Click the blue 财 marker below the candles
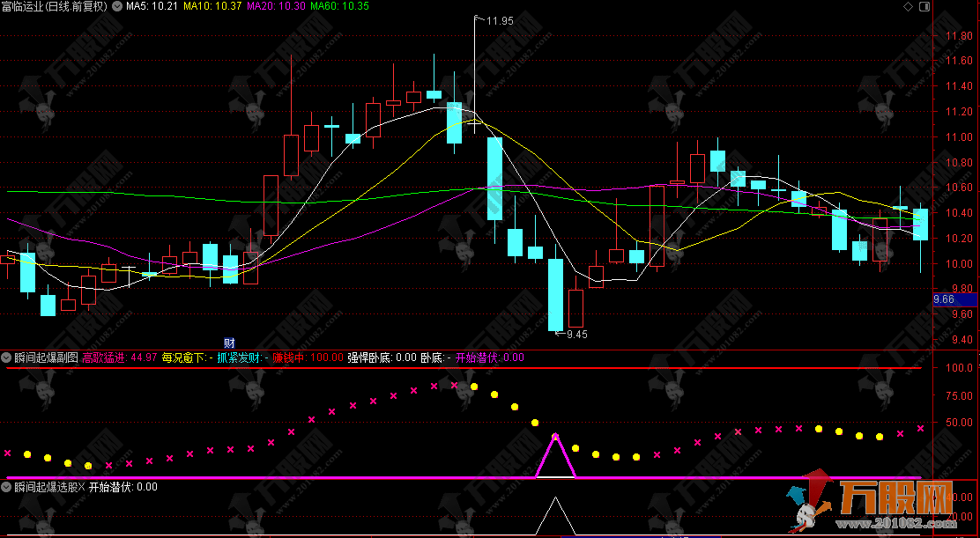 tap(229, 343)
